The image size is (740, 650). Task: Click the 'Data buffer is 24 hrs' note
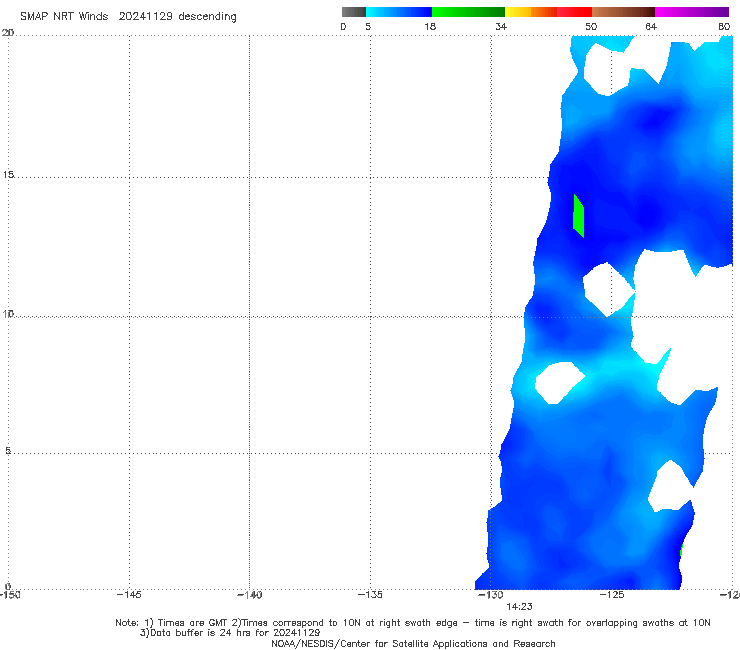[230, 633]
